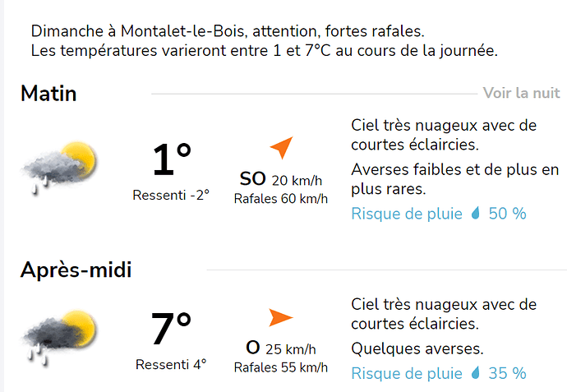
Task: Click the 'Après-midi' section heading
Action: click(76, 270)
